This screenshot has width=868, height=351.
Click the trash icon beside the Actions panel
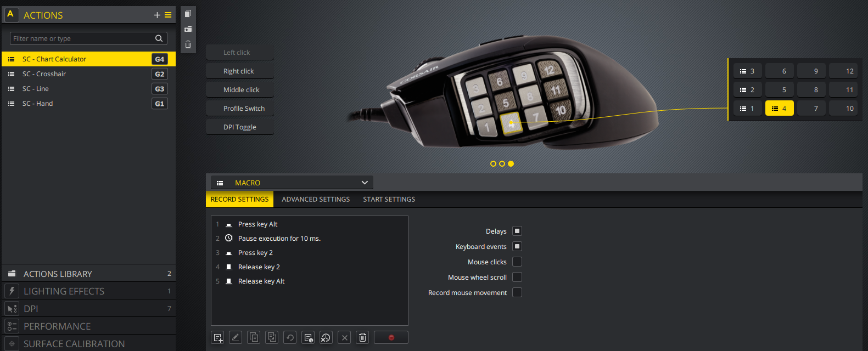[188, 44]
